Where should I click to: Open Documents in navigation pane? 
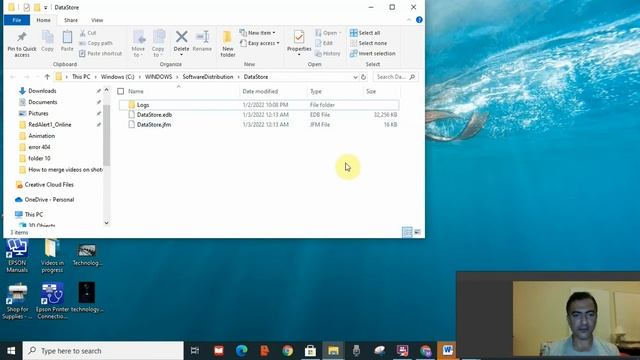[x=42, y=102]
